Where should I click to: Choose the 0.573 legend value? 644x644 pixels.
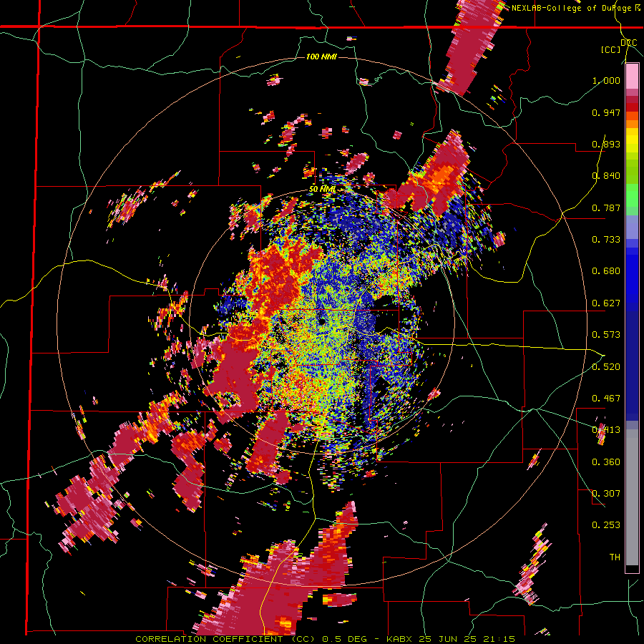pos(606,335)
